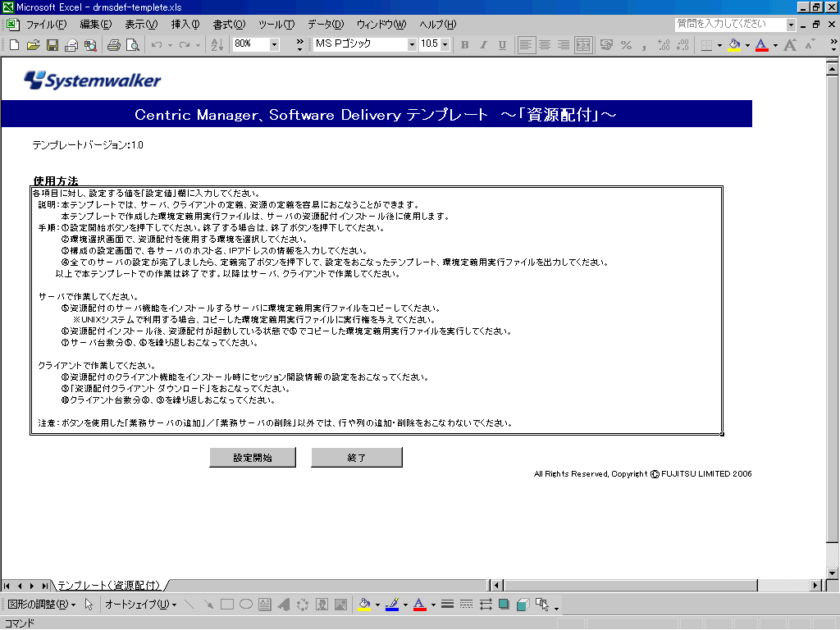Screen dimensions: 840x630
Task: Print the sheet using the printer icon
Action: [113, 45]
